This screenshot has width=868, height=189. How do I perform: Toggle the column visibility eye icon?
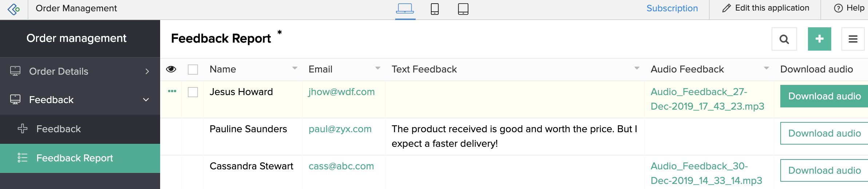[x=171, y=69]
